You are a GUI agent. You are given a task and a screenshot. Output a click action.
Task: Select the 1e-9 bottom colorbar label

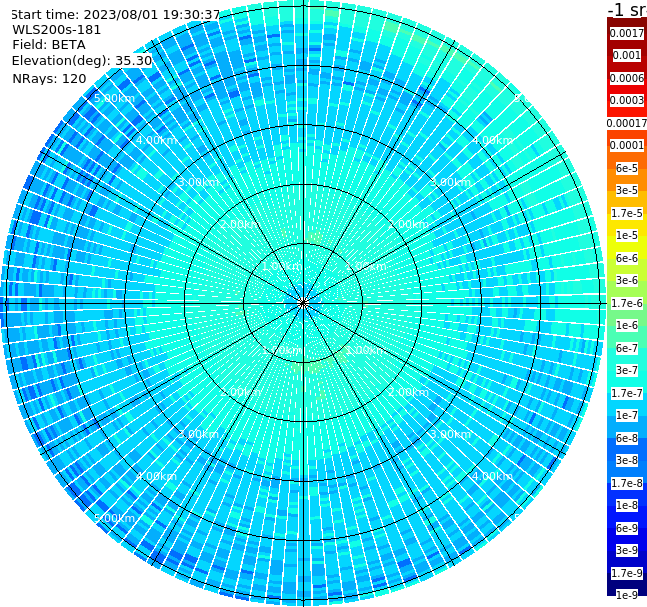[626, 595]
